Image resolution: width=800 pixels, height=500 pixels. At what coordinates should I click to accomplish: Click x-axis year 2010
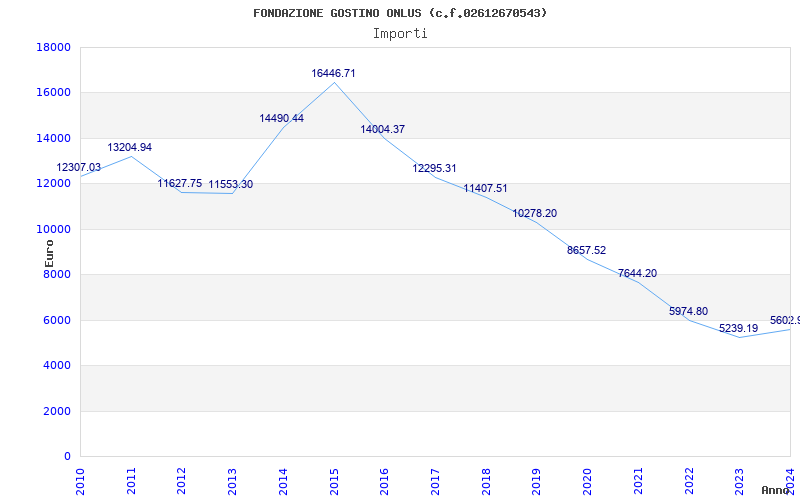pos(80,481)
